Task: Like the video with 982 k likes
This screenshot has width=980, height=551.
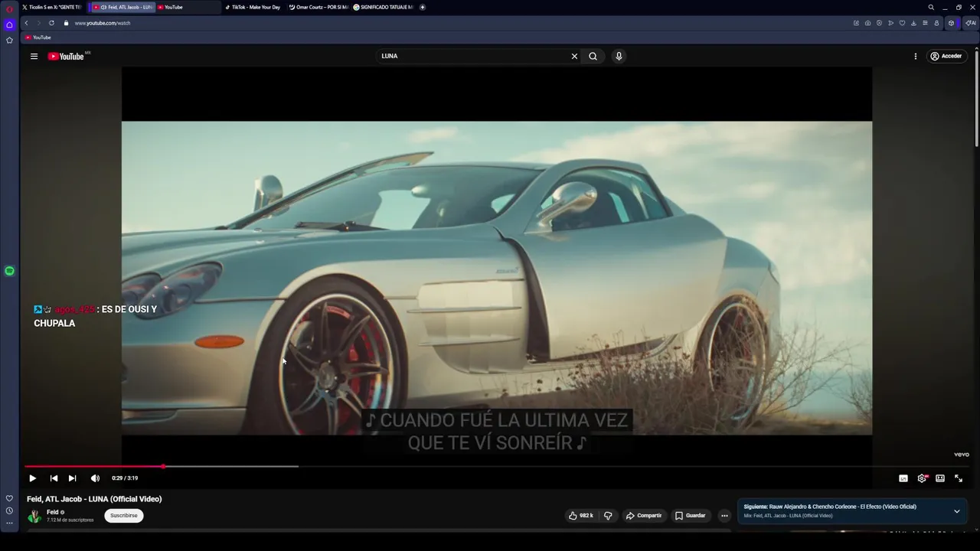Action: (x=581, y=516)
